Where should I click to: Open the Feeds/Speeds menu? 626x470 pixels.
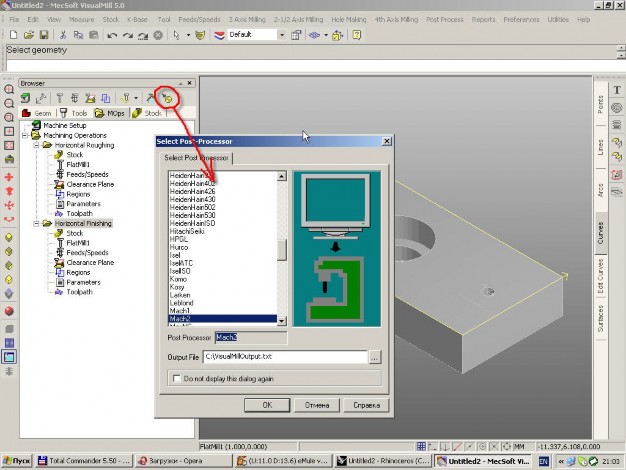pos(199,20)
